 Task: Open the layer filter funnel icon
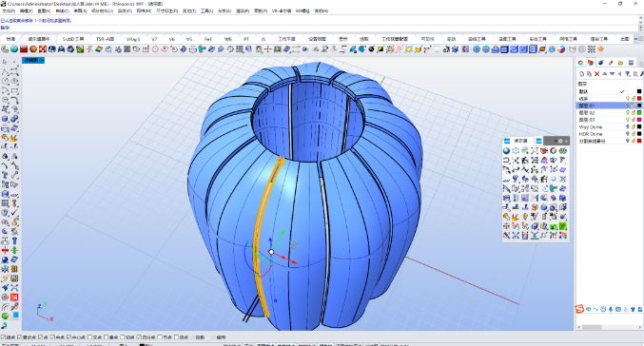[x=628, y=74]
